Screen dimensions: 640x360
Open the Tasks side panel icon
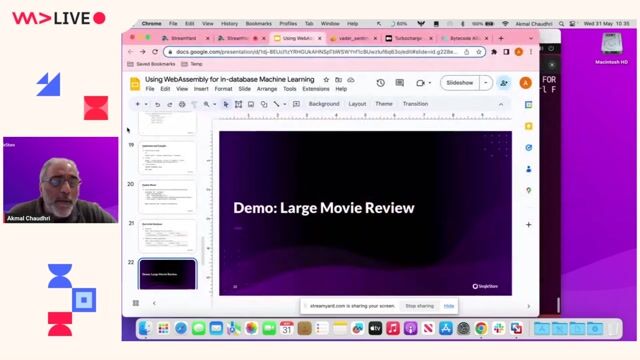[x=529, y=148]
